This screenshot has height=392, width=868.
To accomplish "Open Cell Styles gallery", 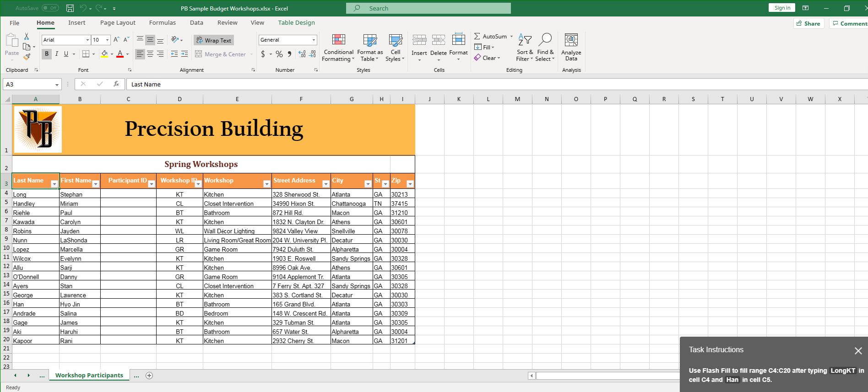I will (395, 48).
